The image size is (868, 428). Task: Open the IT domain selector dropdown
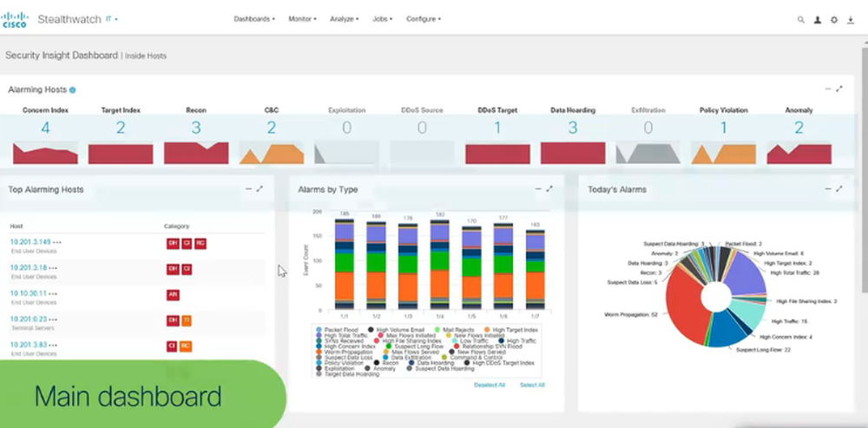coord(112,19)
